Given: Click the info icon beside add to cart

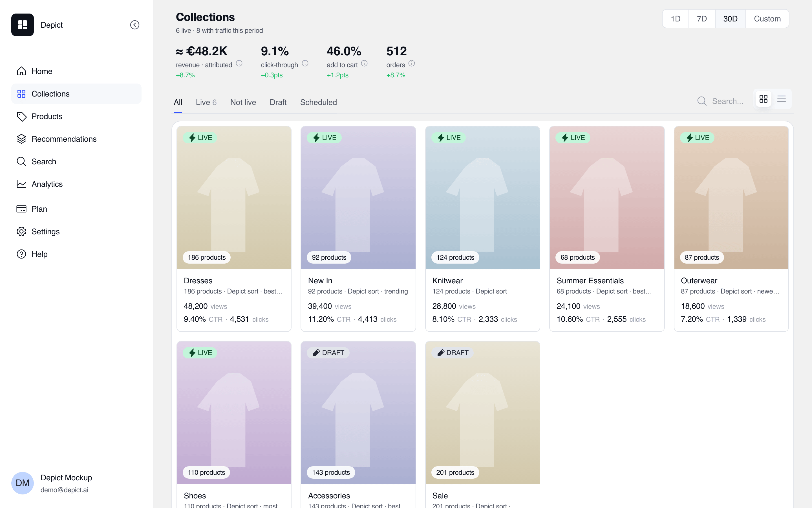Looking at the screenshot, I should click(x=364, y=63).
